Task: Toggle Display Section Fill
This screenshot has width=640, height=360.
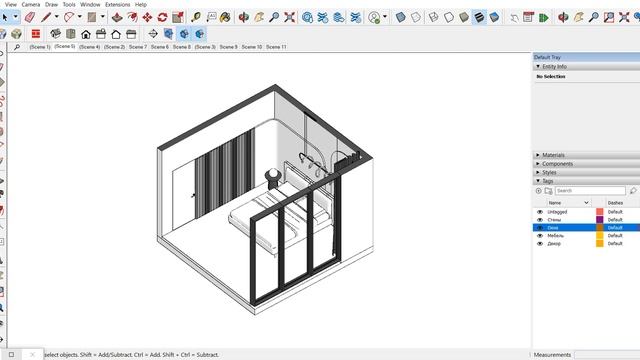Action: pyautogui.click(x=200, y=34)
